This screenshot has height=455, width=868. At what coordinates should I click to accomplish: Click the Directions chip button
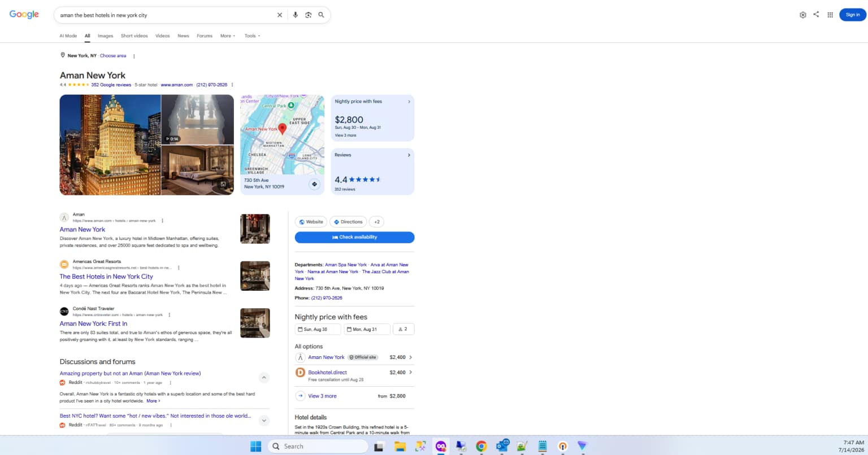pos(348,222)
